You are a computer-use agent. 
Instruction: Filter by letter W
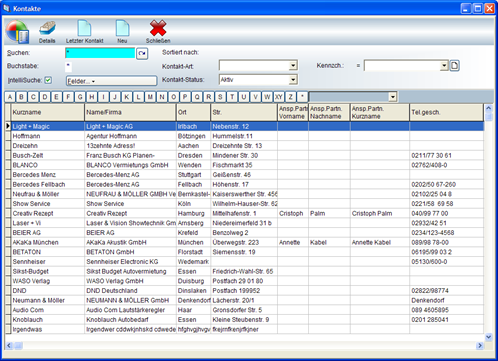tap(267, 97)
